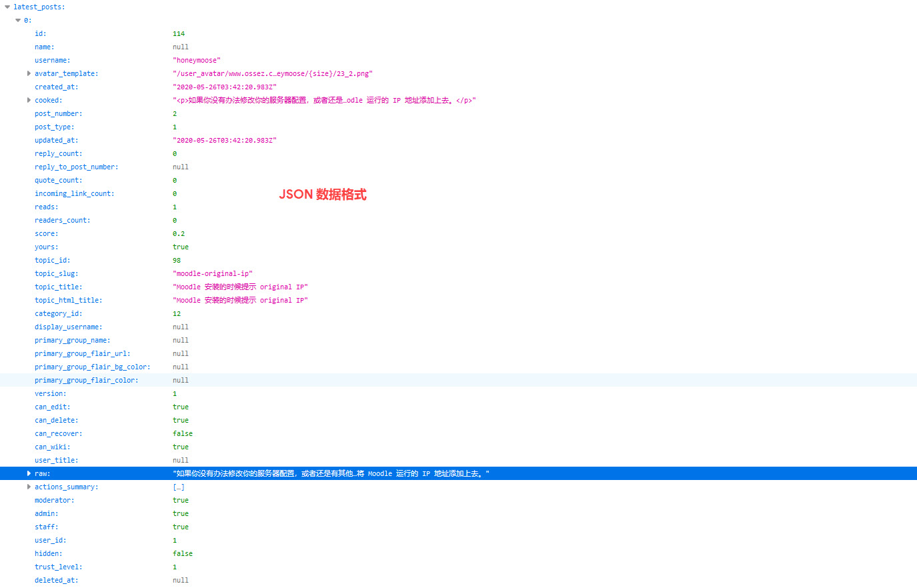Expand the actions_summary entry arrow
The image size is (917, 588).
click(29, 487)
